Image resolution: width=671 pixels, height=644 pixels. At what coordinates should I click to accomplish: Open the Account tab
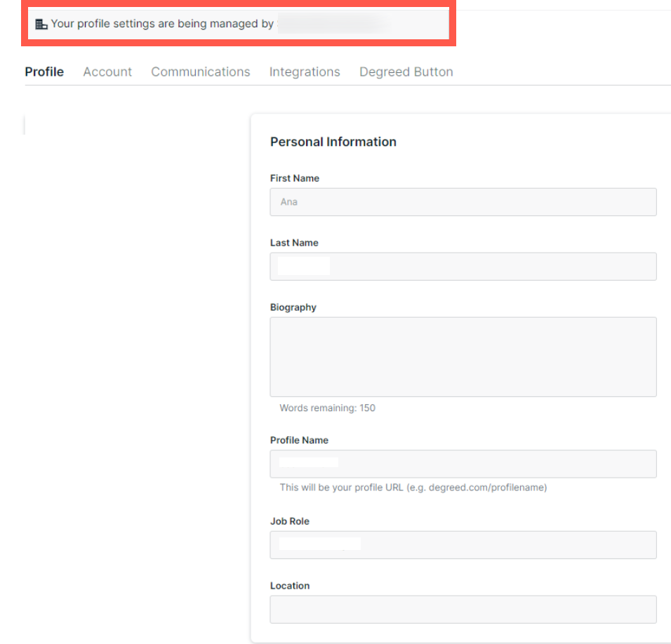(107, 72)
